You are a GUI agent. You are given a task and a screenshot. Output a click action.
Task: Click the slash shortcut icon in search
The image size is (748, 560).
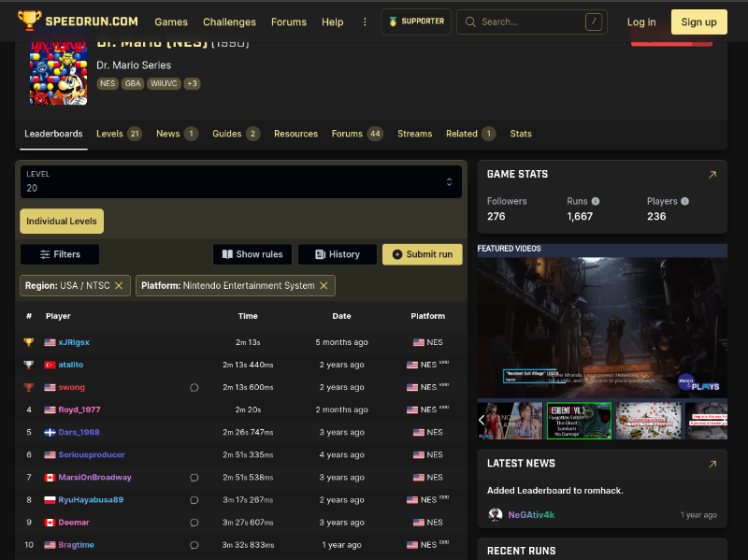click(594, 22)
